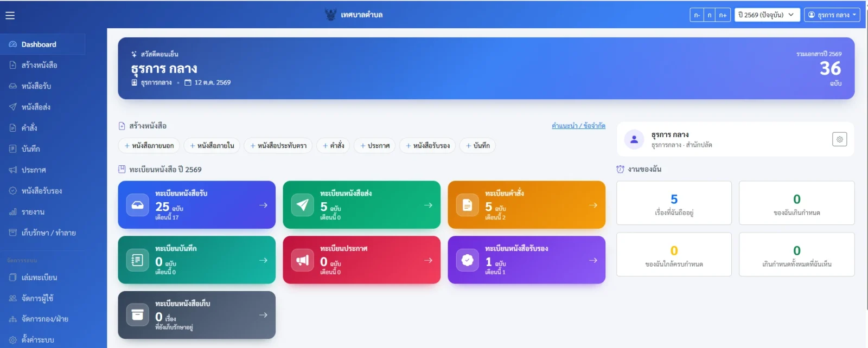Open สร้างหนังสือ in the sidebar

[x=43, y=65]
